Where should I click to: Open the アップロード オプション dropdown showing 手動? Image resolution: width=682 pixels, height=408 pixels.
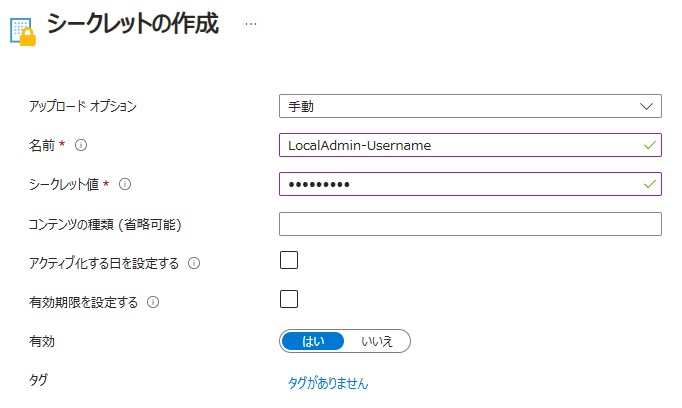[470, 106]
